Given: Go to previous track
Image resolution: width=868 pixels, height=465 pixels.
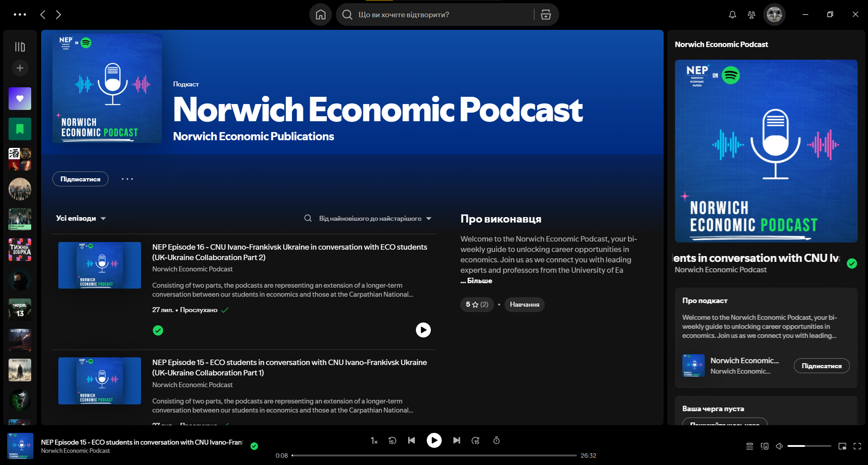Looking at the screenshot, I should click(x=411, y=441).
